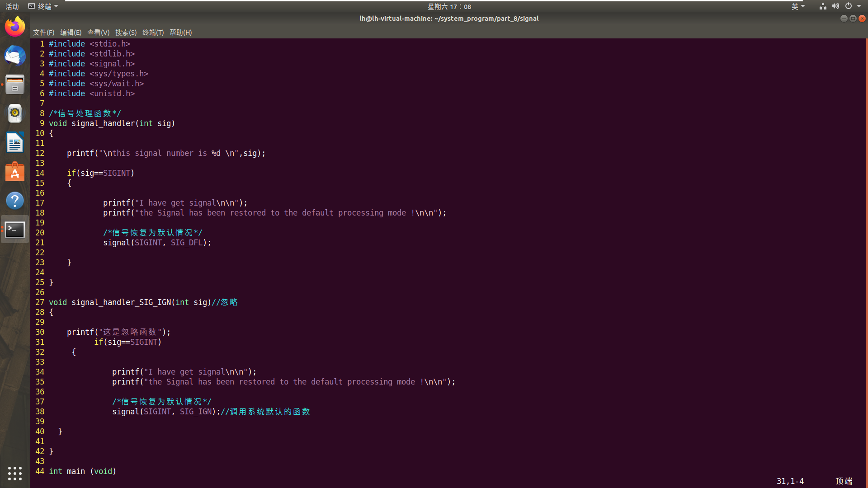Click the 活动 activities button
The image size is (868, 488).
point(12,6)
